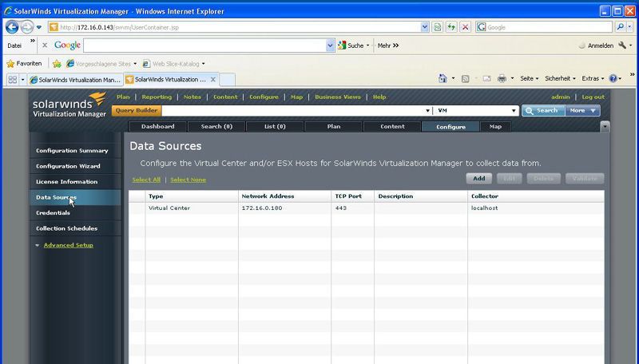
Task: Refresh the page with the green arrows icon
Action: point(451,27)
